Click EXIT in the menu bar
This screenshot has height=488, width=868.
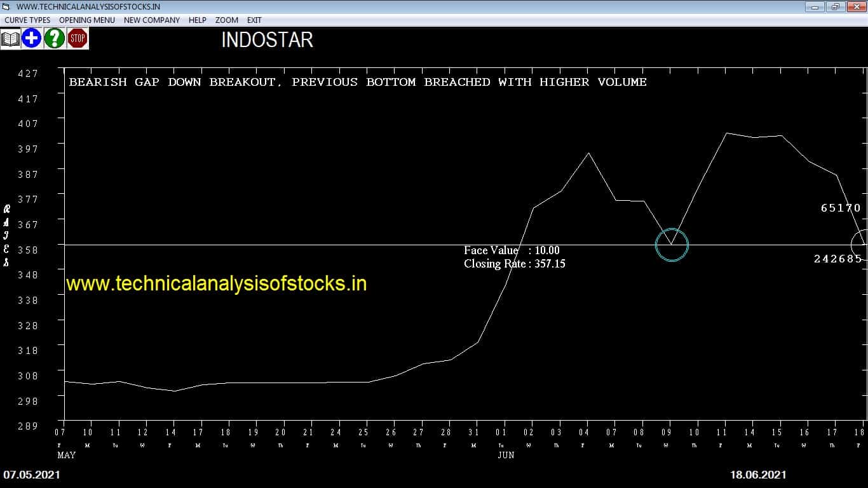point(254,20)
